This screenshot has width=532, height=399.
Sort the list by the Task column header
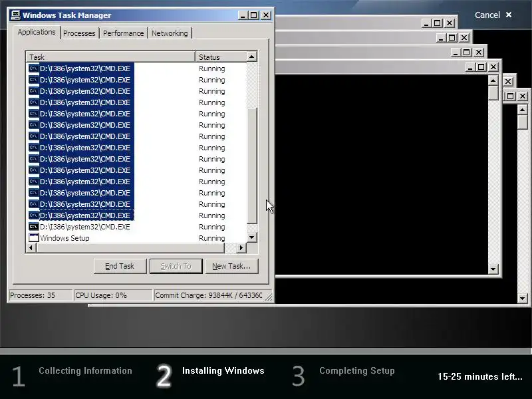point(110,57)
